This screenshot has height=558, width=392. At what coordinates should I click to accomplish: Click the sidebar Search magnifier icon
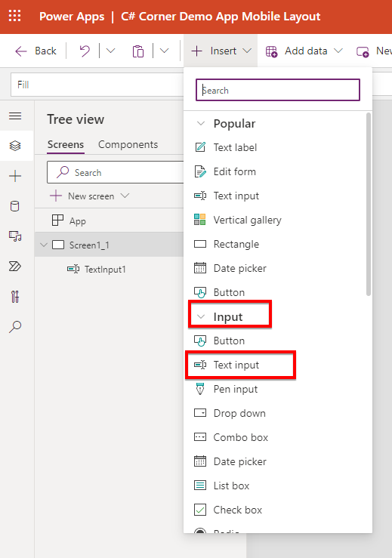click(15, 327)
